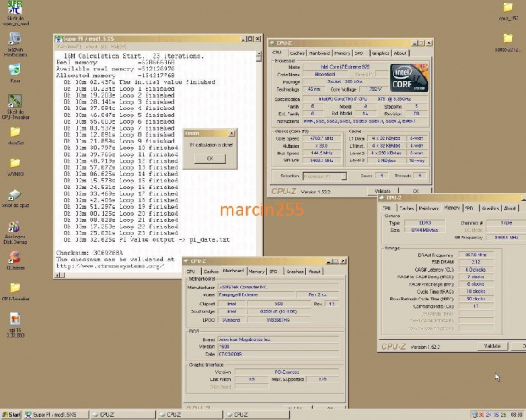
Task: Click the Super PI scrollbar up arrow
Action: [259, 53]
